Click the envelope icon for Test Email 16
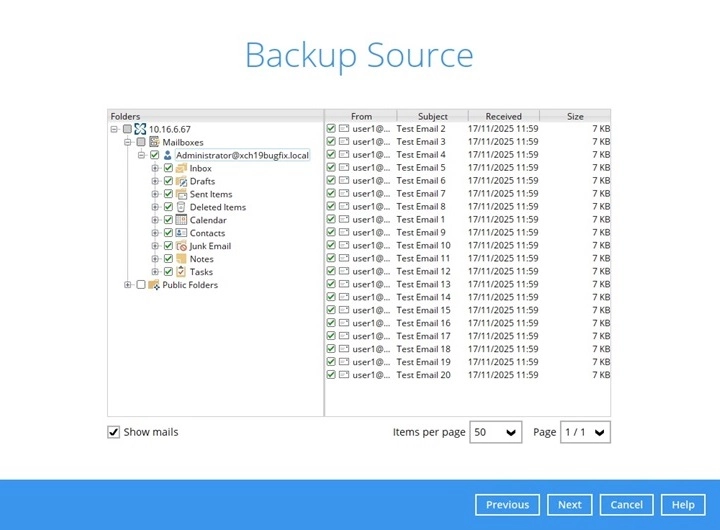 (344, 323)
